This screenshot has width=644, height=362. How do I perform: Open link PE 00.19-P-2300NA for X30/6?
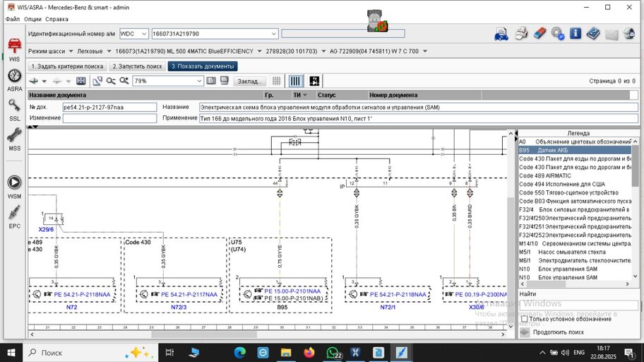click(x=481, y=295)
